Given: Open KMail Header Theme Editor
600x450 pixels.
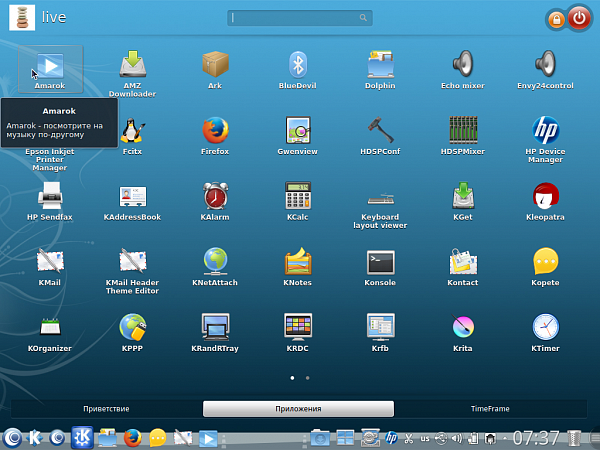Looking at the screenshot, I should (132, 271).
